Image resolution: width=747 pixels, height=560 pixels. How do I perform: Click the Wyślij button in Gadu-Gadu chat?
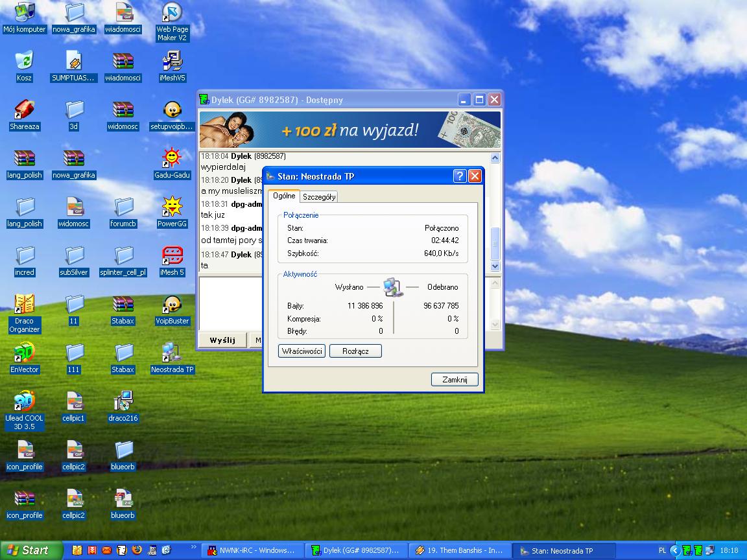(x=222, y=340)
